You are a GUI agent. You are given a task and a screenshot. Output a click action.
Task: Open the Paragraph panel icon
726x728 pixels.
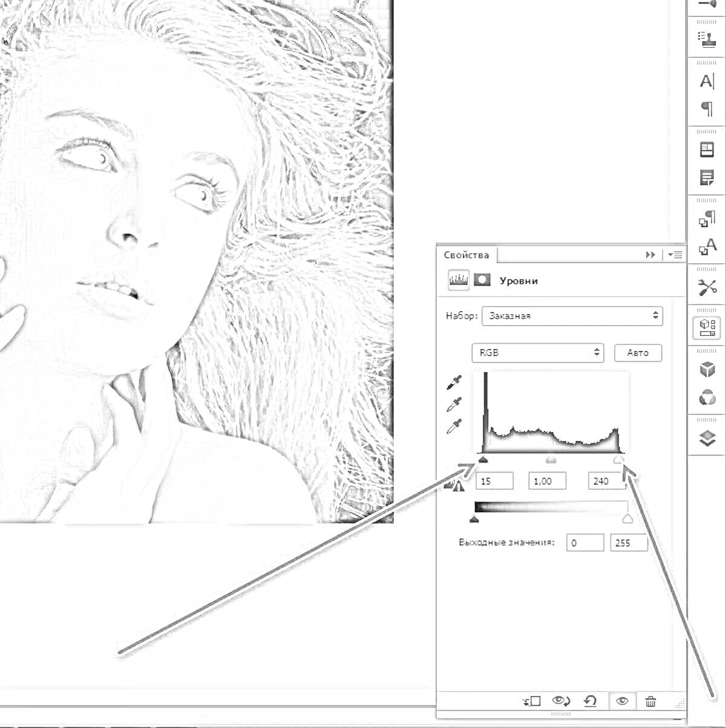click(707, 109)
